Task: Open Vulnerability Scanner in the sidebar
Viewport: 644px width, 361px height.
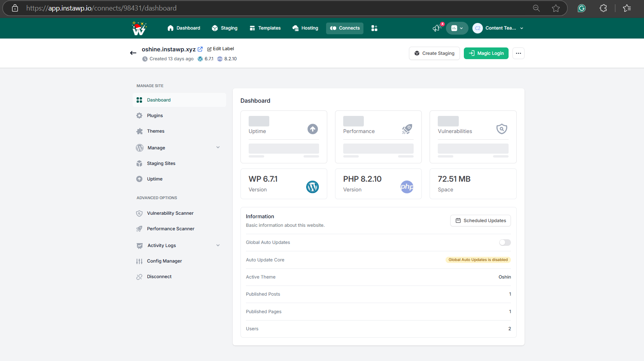Action: [179, 213]
